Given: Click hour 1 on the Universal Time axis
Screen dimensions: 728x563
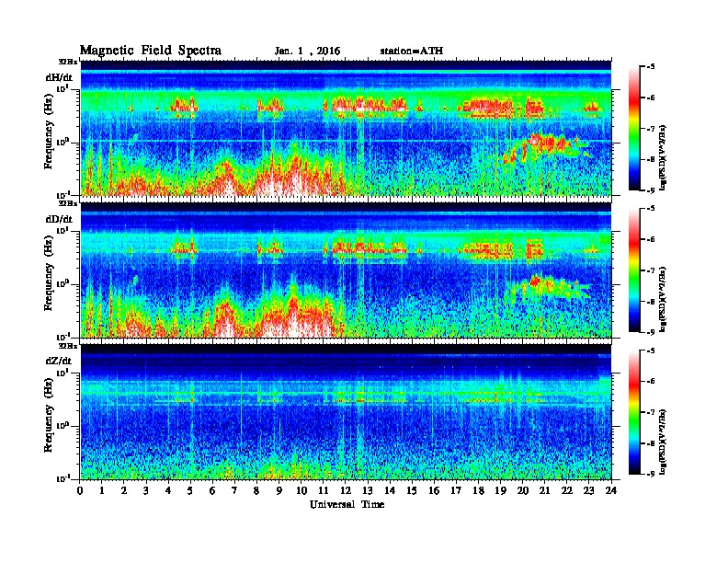Looking at the screenshot, I should [x=102, y=490].
